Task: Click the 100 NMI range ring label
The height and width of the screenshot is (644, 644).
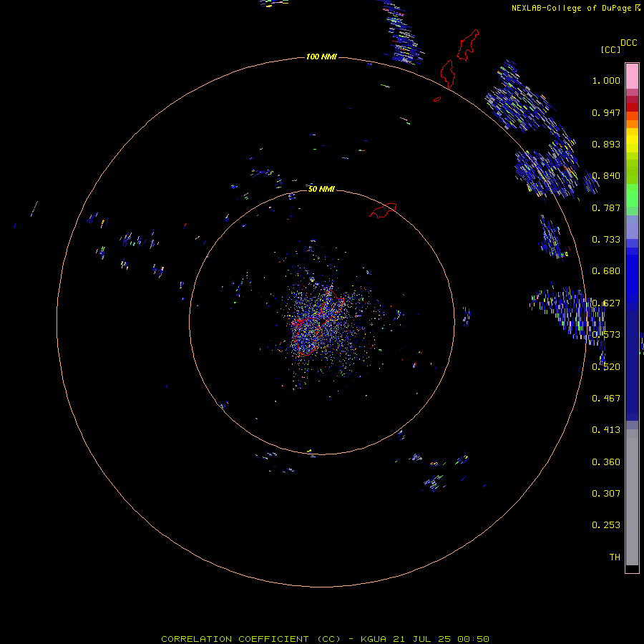Action: pos(321,57)
